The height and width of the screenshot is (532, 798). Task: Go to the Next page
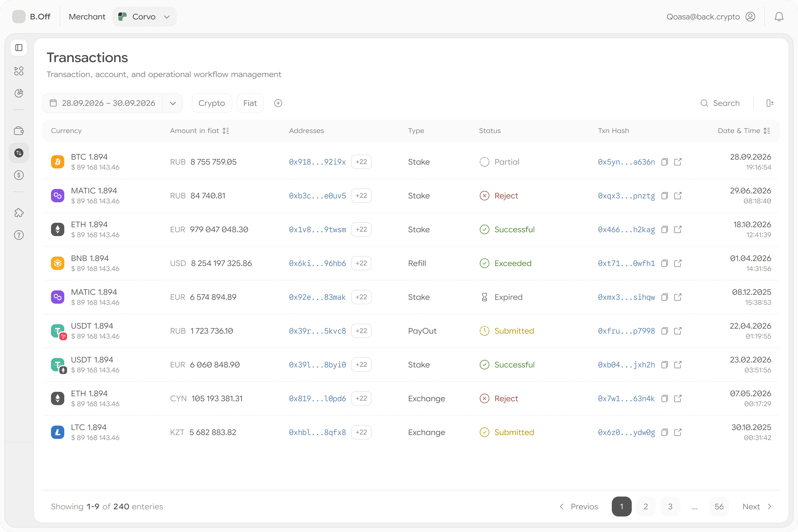coord(757,507)
